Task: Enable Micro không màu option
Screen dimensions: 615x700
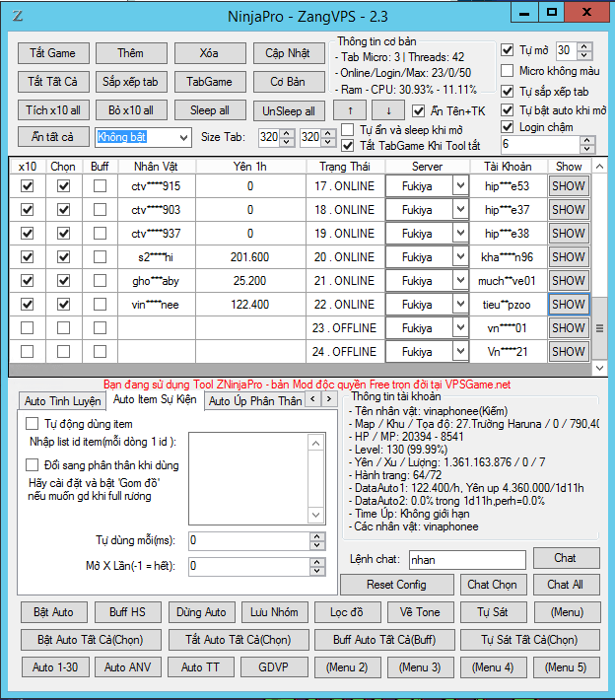Action: pyautogui.click(x=507, y=71)
